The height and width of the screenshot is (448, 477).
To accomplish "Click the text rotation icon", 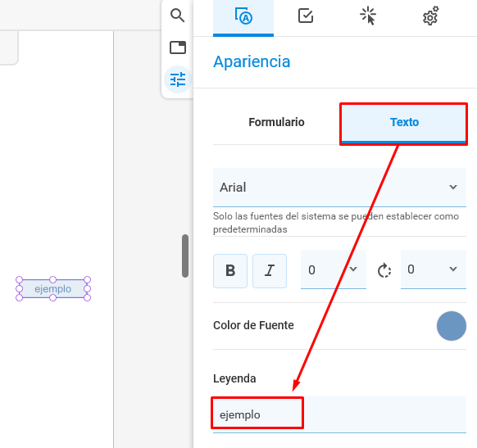I will click(x=384, y=270).
